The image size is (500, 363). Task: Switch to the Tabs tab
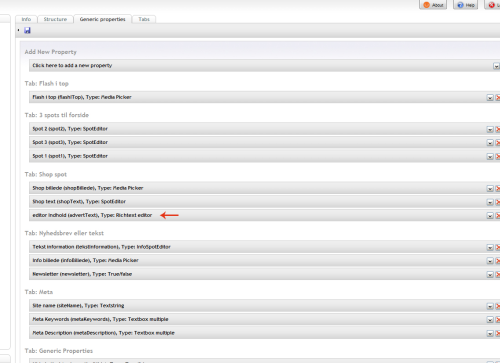tap(144, 19)
